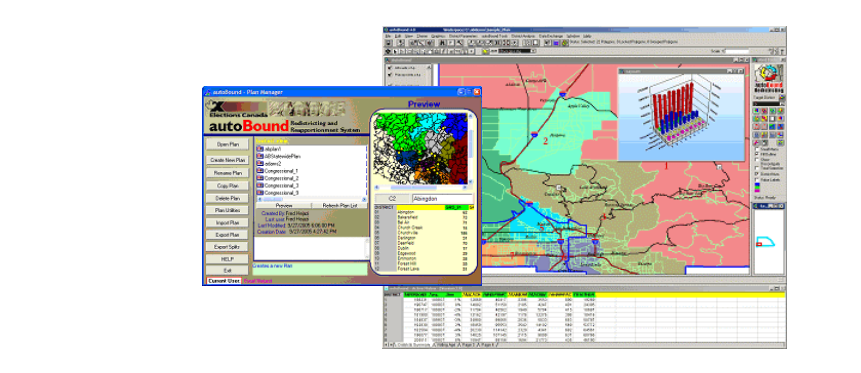Click the autoBound Redistricting logo in toolbox

[x=769, y=78]
